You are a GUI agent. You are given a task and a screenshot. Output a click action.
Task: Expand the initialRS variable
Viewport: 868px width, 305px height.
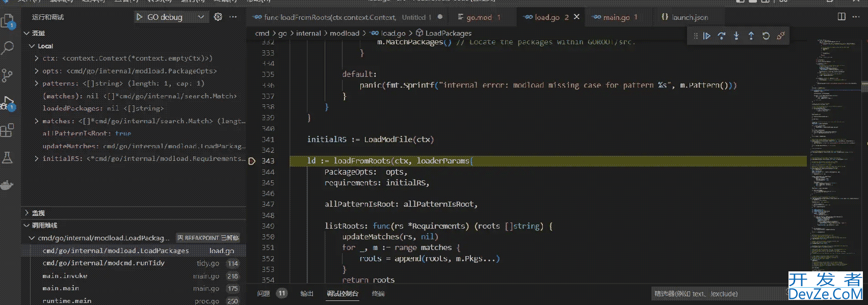coord(37,158)
